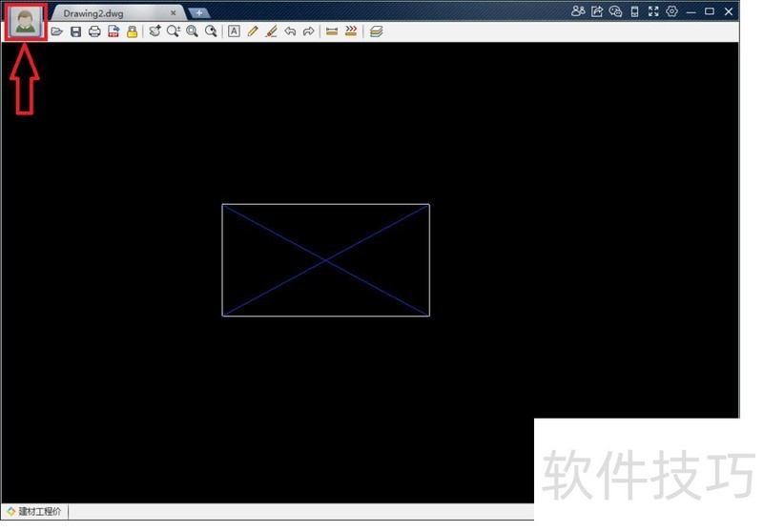The height and width of the screenshot is (532, 763).
Task: Click the ruler icon with red arrows
Action: pyautogui.click(x=351, y=31)
